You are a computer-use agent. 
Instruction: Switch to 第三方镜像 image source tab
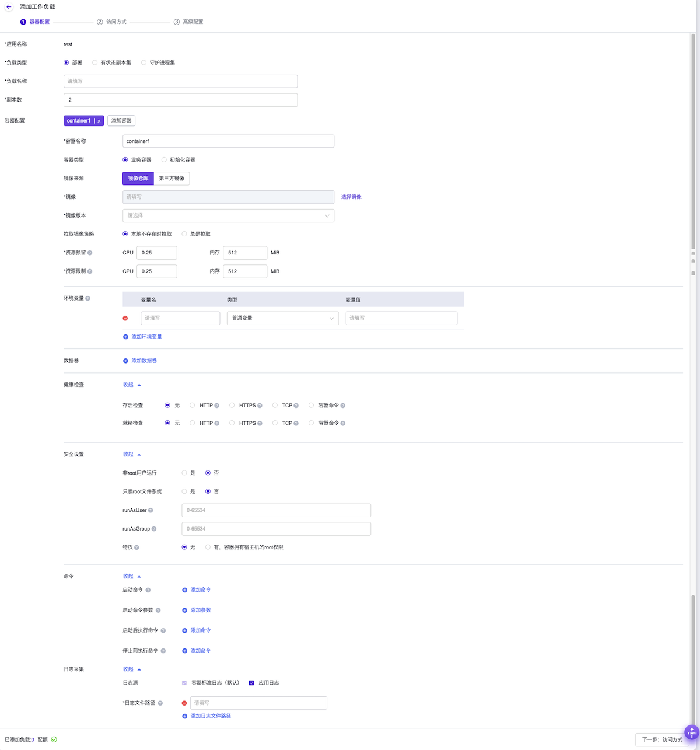(171, 178)
